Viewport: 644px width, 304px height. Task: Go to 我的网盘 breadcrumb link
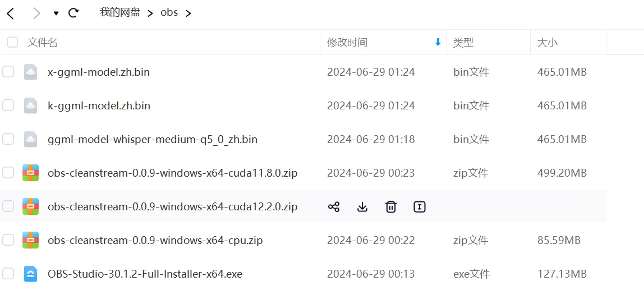pos(120,12)
